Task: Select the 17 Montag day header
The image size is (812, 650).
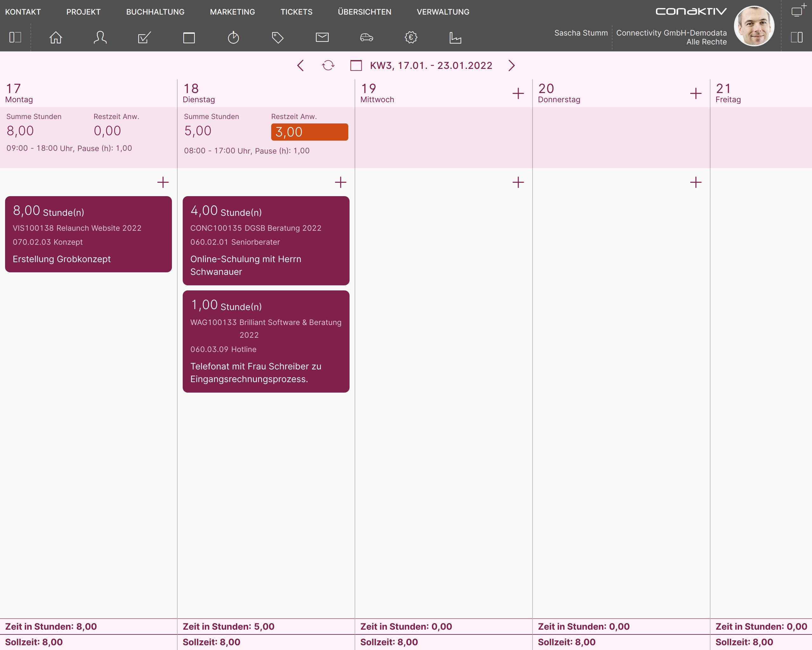Action: pos(19,93)
